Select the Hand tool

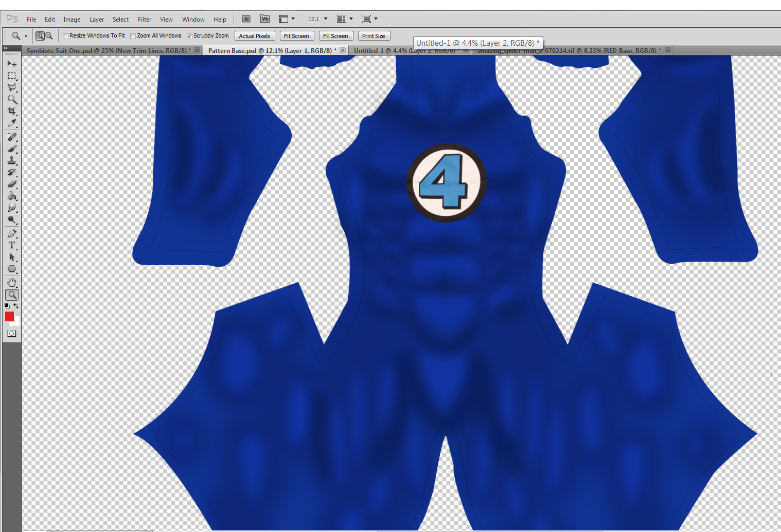tap(12, 283)
